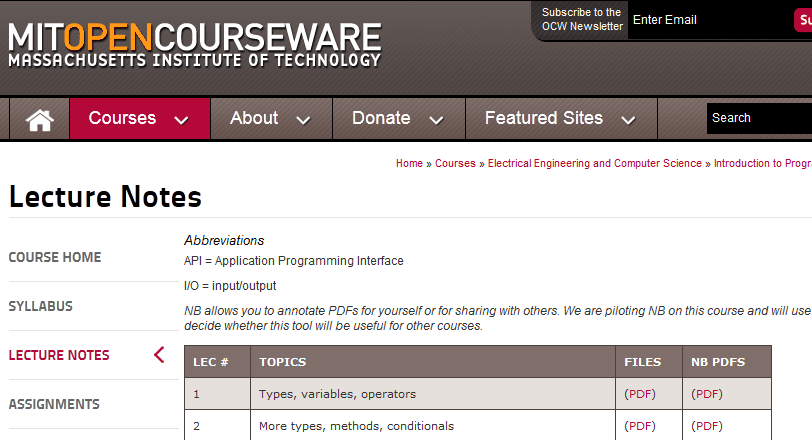Image resolution: width=812 pixels, height=440 pixels.
Task: Click the 'TOPICS' column header
Action: click(433, 362)
